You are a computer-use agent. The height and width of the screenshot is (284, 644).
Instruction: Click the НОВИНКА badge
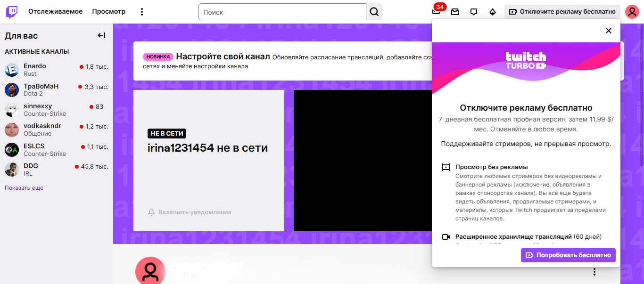pos(158,57)
